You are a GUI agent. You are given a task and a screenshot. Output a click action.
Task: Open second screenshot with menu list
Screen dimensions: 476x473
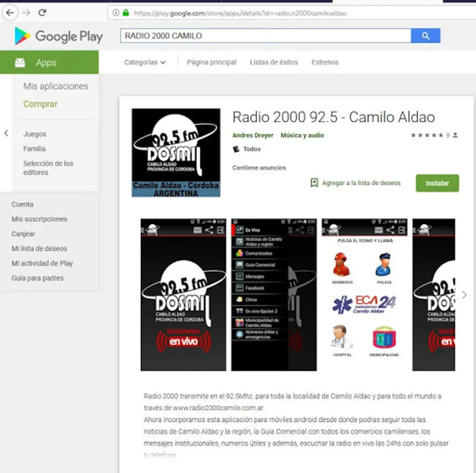tap(274, 295)
